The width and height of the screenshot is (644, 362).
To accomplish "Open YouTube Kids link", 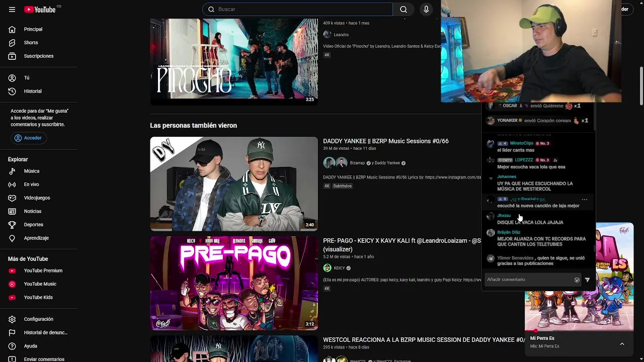I will [39, 297].
